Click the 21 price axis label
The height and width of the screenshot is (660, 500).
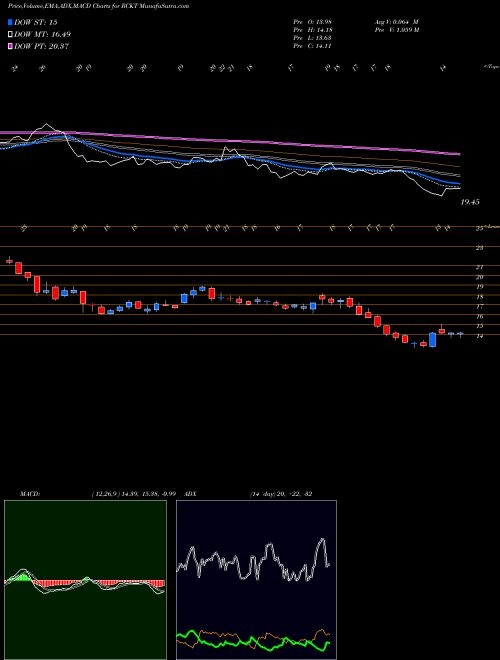coord(479,267)
